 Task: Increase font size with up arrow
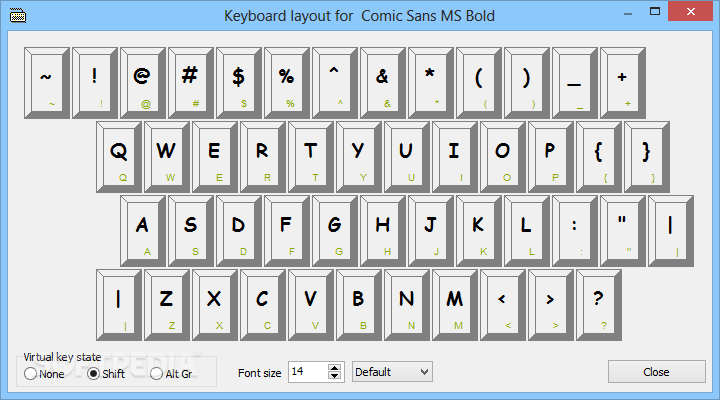pos(334,367)
